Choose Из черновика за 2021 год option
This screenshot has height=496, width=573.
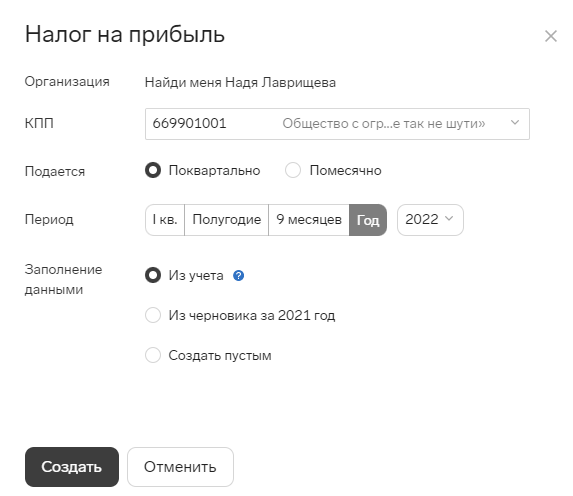tap(153, 315)
